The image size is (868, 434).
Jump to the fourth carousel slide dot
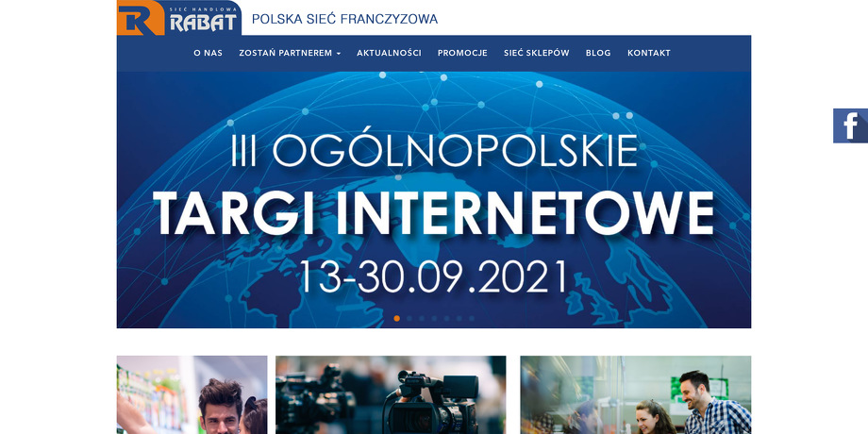click(x=434, y=318)
